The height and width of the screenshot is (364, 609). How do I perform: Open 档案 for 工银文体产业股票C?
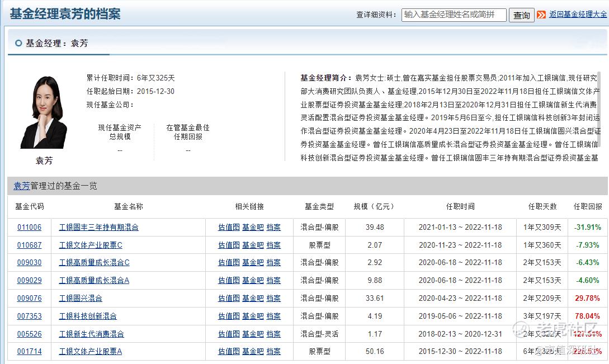(x=273, y=245)
